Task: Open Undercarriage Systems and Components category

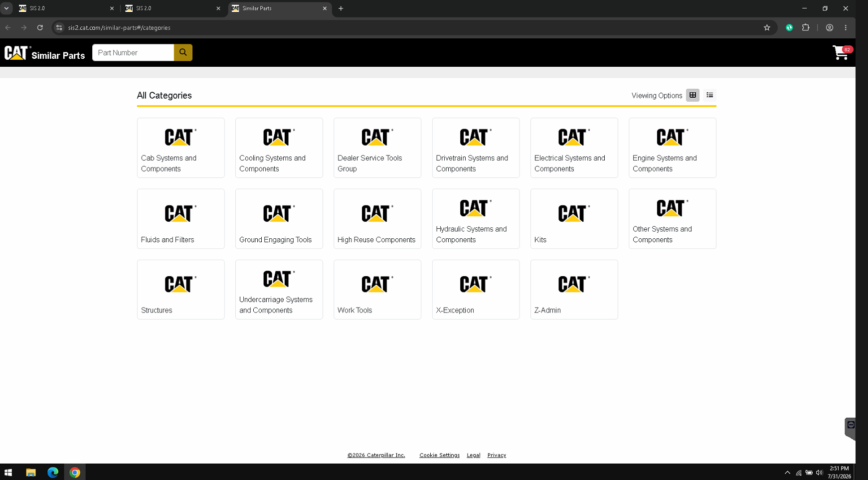Action: 279,289
